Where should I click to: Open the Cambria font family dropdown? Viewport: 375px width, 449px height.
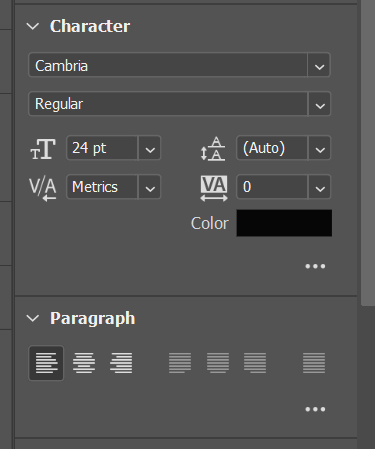pyautogui.click(x=319, y=65)
